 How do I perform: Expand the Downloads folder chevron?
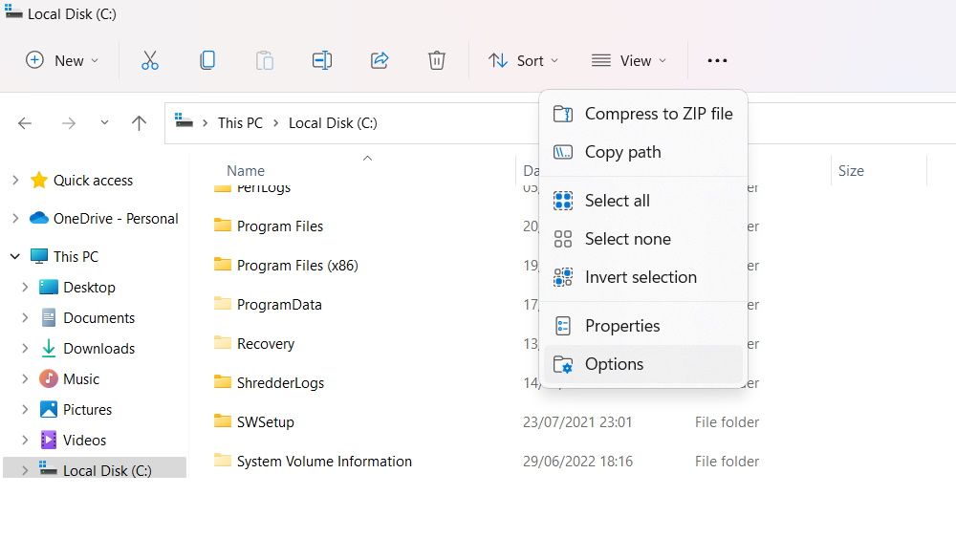(25, 349)
